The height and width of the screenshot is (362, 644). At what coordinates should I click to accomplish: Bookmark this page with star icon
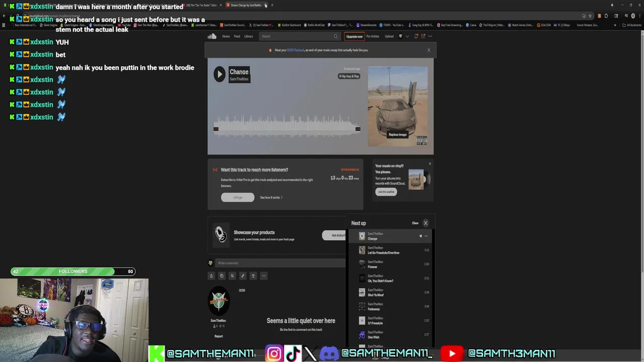pos(590,16)
